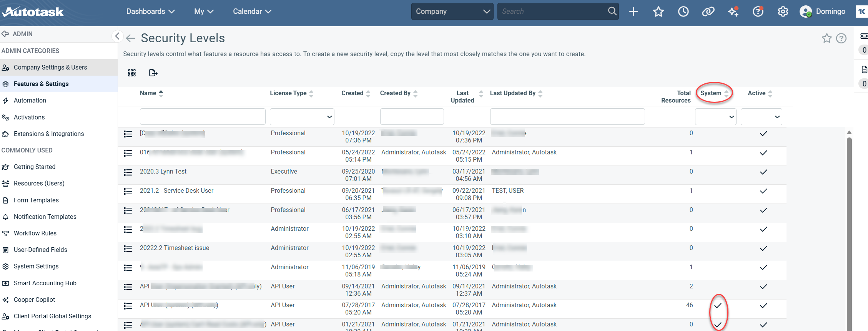Open the License Type filter dropdown
Screen dimensions: 868x331
(x=302, y=117)
